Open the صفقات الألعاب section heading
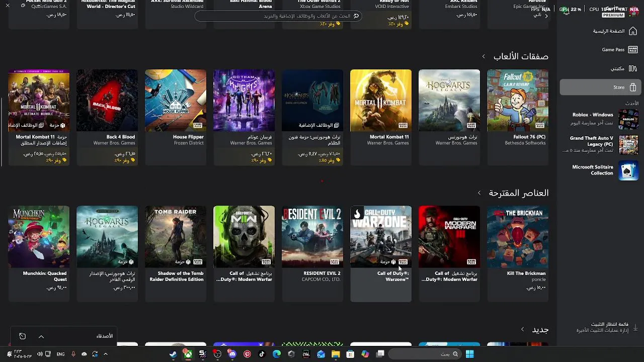 pos(521,56)
